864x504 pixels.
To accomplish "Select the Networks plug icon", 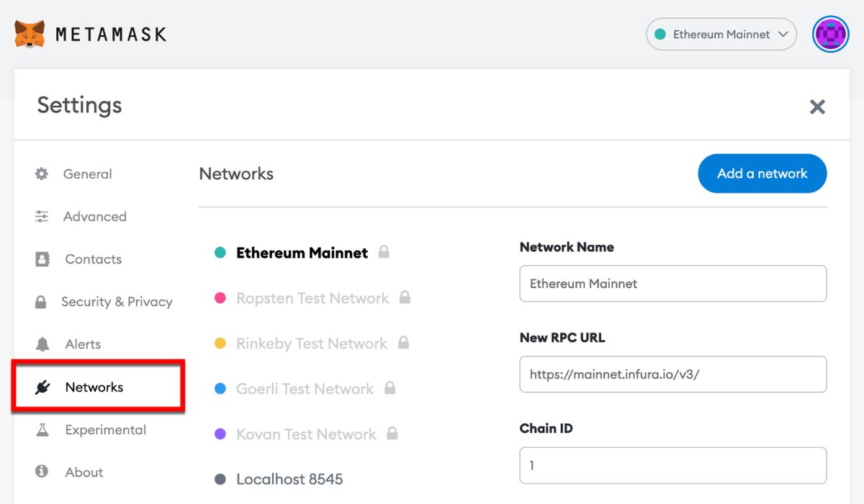I will pos(41,386).
